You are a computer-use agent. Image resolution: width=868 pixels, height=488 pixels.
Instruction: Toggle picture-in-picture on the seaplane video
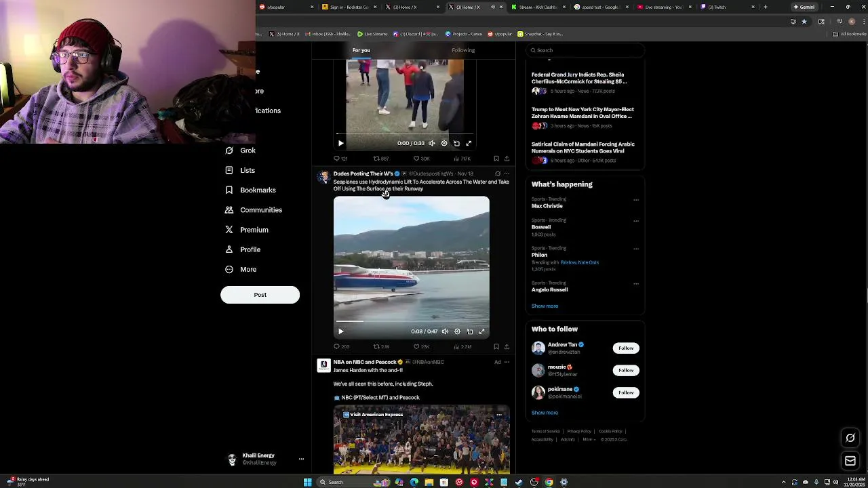point(469,331)
